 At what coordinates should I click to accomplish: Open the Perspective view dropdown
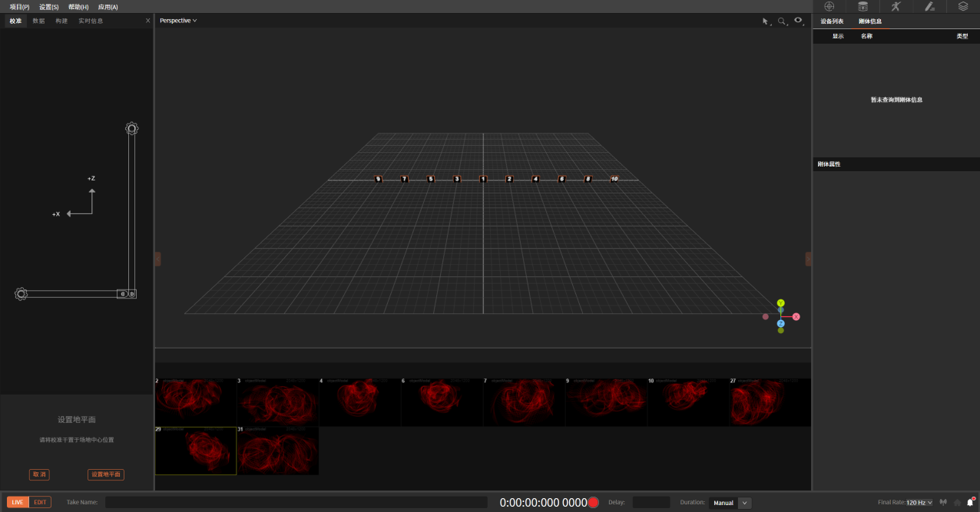click(178, 21)
